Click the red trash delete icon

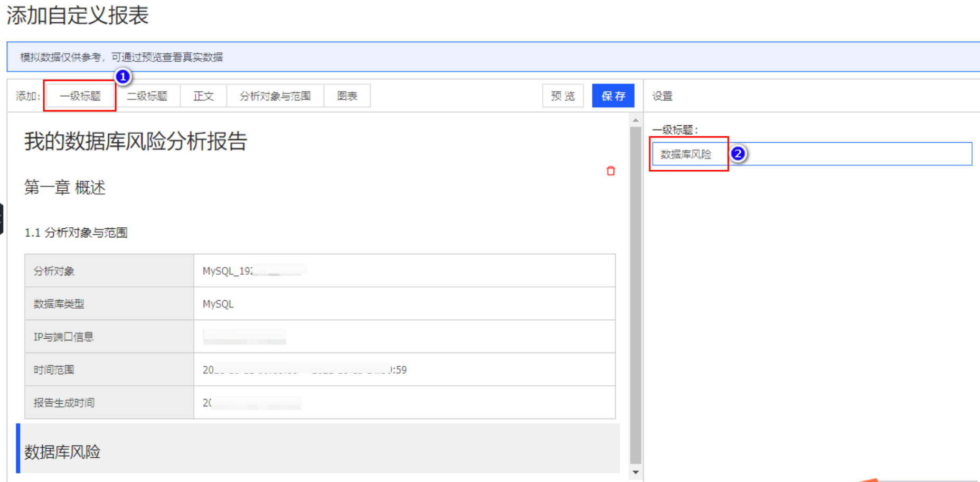[x=611, y=171]
